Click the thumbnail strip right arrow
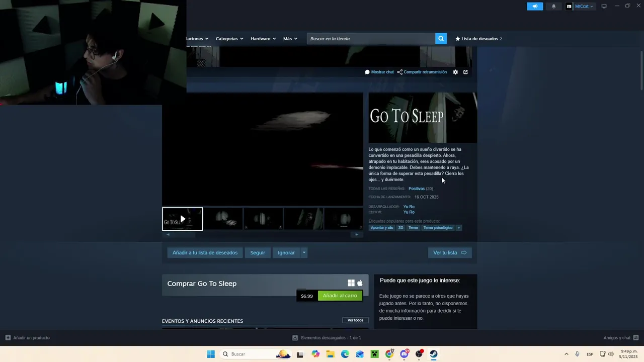 pos(357,234)
